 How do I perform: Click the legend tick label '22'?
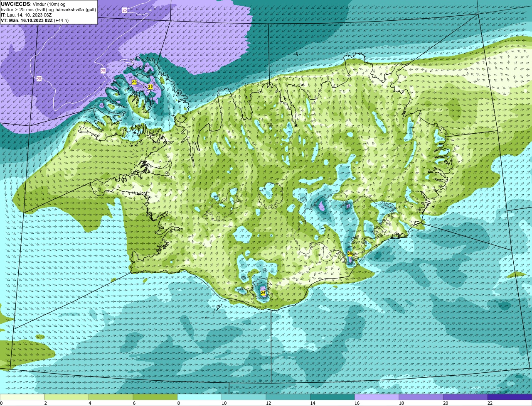tap(490, 403)
